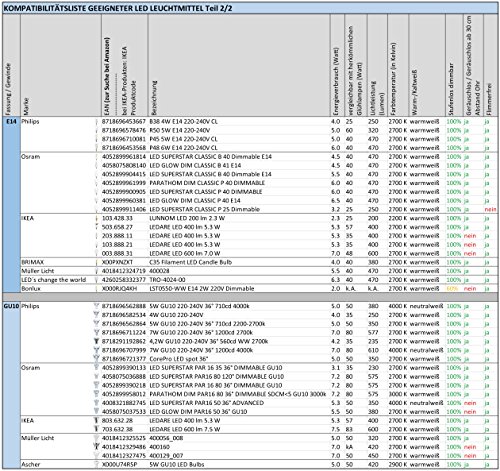Screen dimensions: 500x471
Task: Click 'LST0550-WW E14 2W 220V Dimmable' description
Action: click(202, 288)
